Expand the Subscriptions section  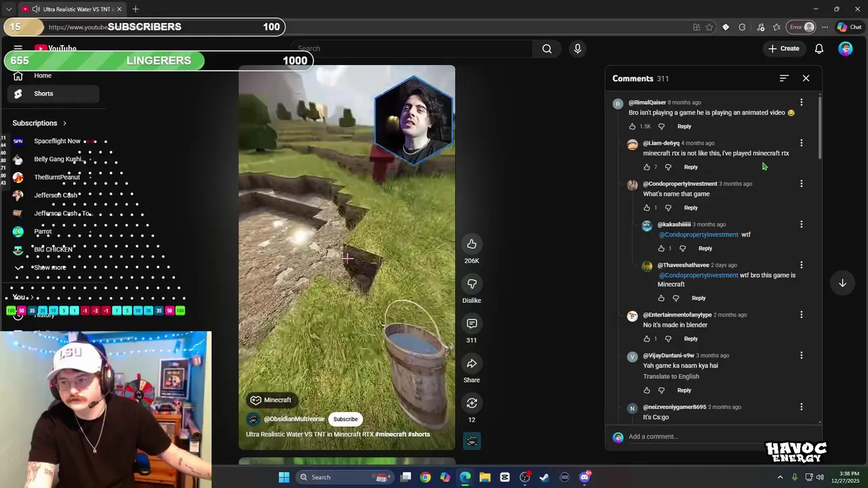[39, 123]
